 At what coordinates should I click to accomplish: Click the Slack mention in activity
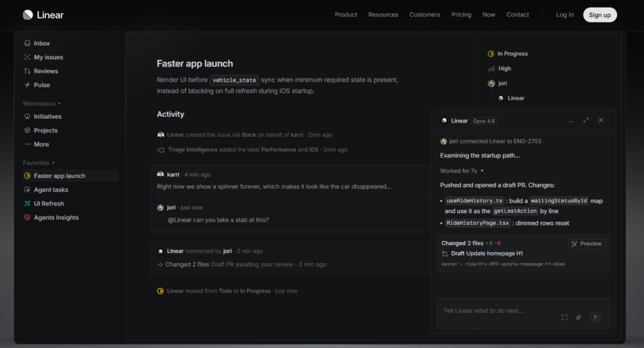click(248, 134)
